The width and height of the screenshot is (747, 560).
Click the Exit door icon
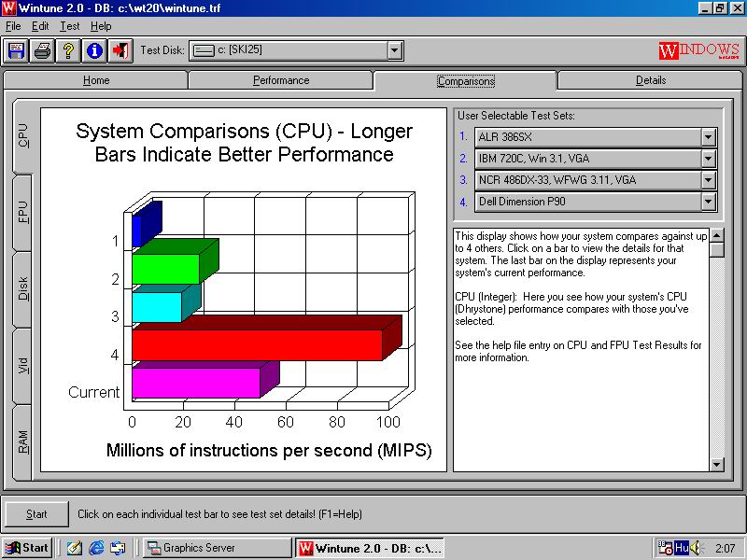(120, 50)
